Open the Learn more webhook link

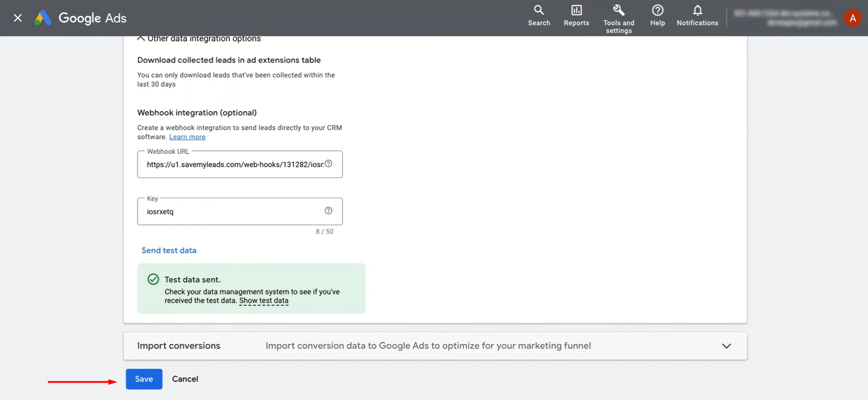pyautogui.click(x=187, y=137)
